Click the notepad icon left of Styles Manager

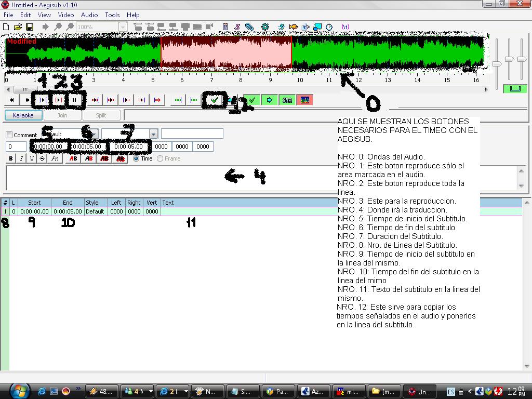[x=225, y=27]
